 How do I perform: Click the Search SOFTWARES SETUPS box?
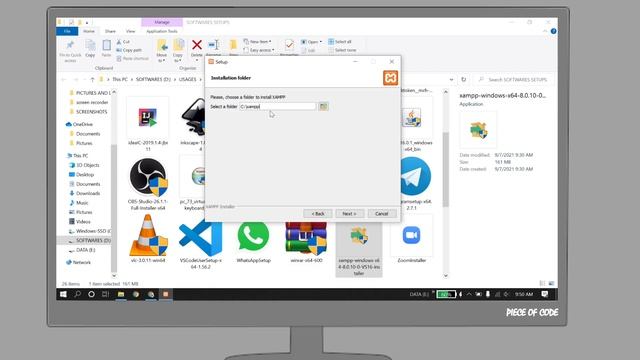pos(515,80)
